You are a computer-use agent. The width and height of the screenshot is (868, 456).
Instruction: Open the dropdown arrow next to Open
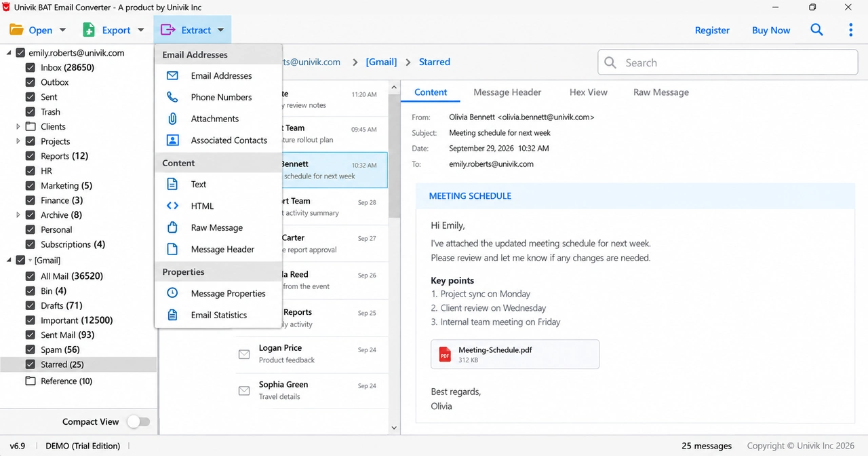pos(63,30)
